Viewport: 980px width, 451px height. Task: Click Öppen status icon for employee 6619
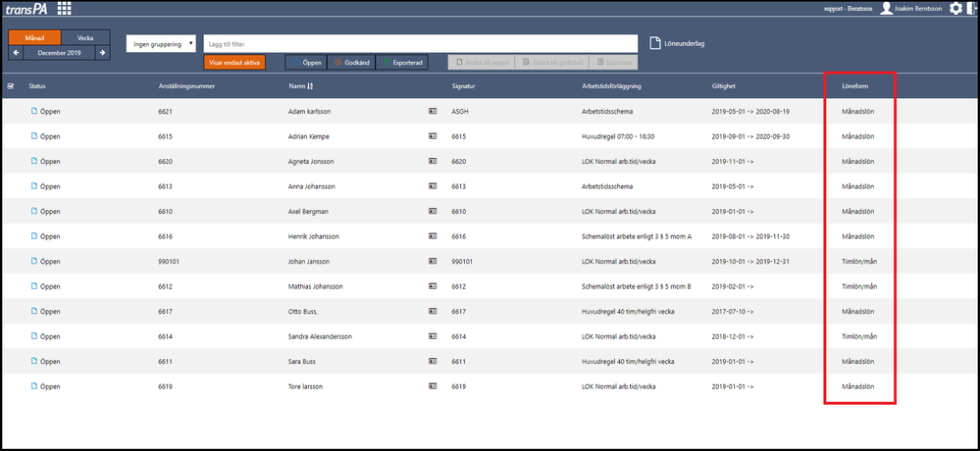tap(34, 385)
